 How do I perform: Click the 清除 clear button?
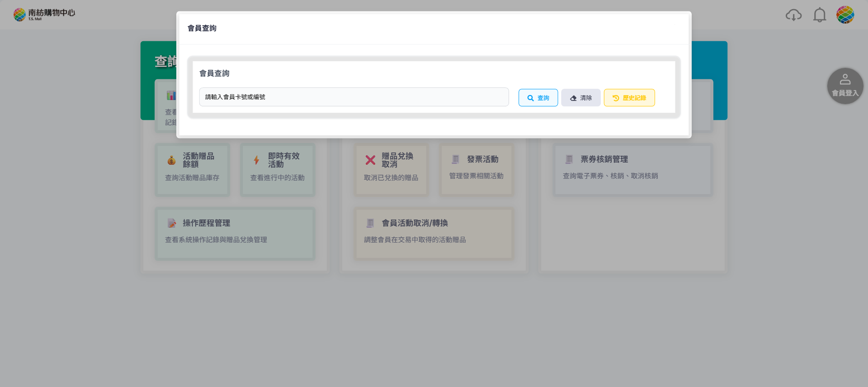(x=581, y=98)
